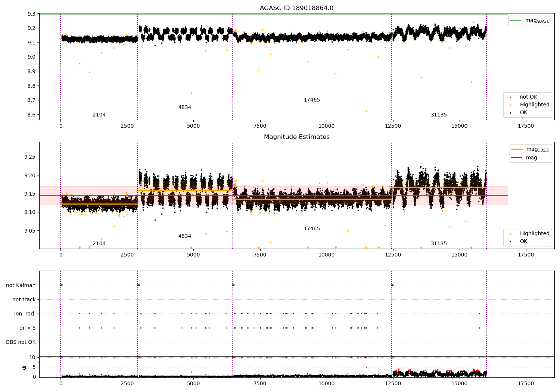The height and width of the screenshot is (392, 560).
Task: Click obsid label 2104 in Magnitude Estimates plot
Action: (x=99, y=244)
